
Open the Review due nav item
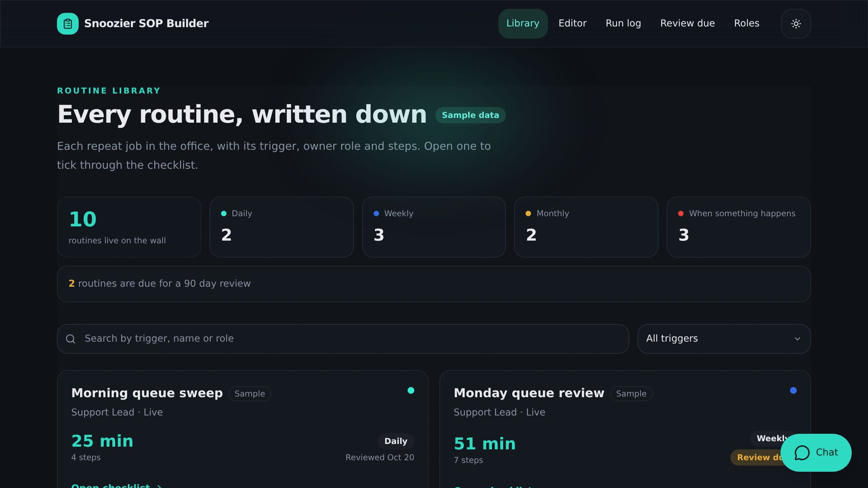coord(687,23)
